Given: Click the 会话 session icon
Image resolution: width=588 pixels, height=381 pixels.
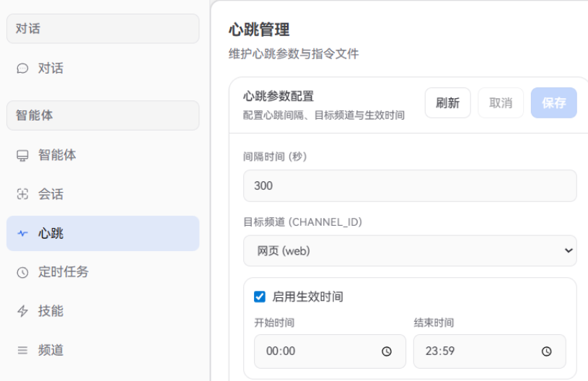Looking at the screenshot, I should pyautogui.click(x=22, y=194).
